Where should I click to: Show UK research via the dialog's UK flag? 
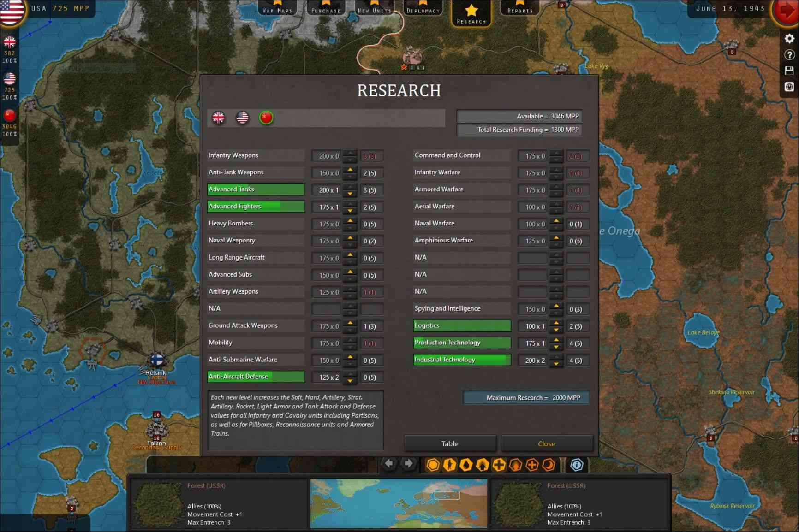(x=218, y=118)
